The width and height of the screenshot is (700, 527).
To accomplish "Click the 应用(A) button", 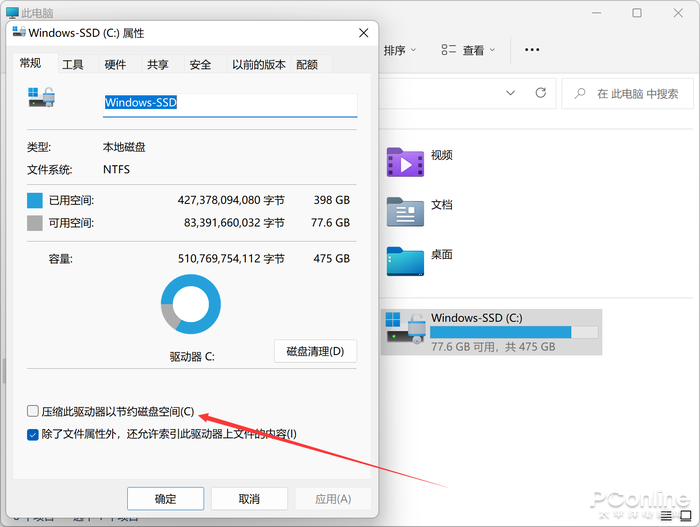I will coord(333,499).
